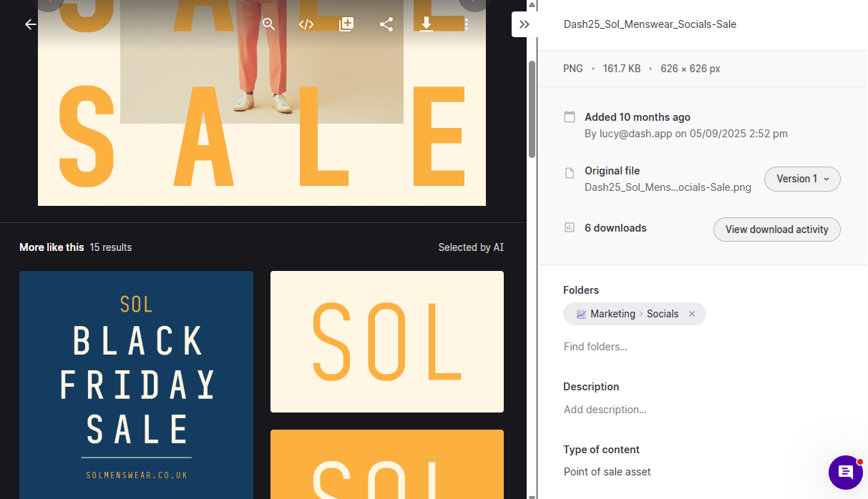The image size is (868, 499).
Task: Click the share icon
Action: [386, 24]
